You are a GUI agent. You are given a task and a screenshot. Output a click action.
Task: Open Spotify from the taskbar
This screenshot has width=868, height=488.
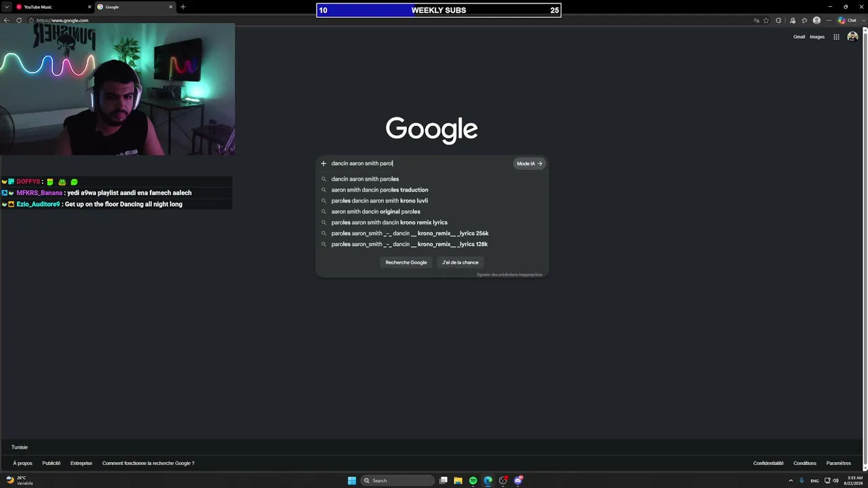coord(473,481)
